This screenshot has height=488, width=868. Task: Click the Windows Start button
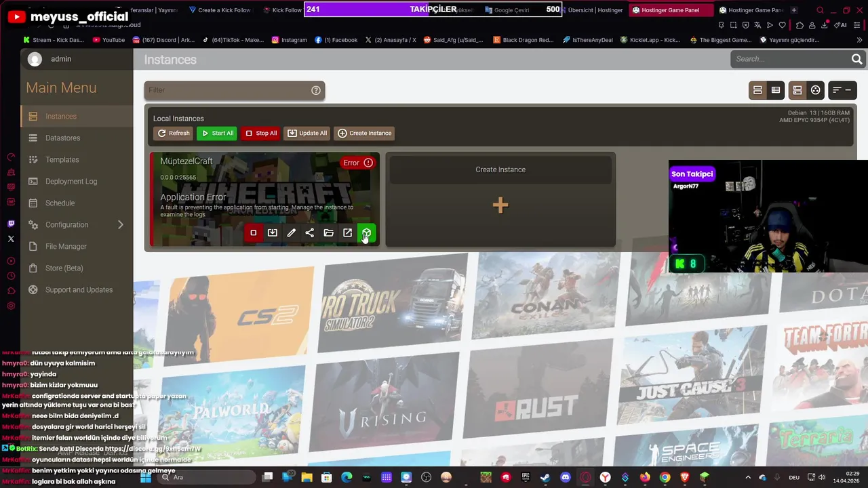pyautogui.click(x=146, y=477)
